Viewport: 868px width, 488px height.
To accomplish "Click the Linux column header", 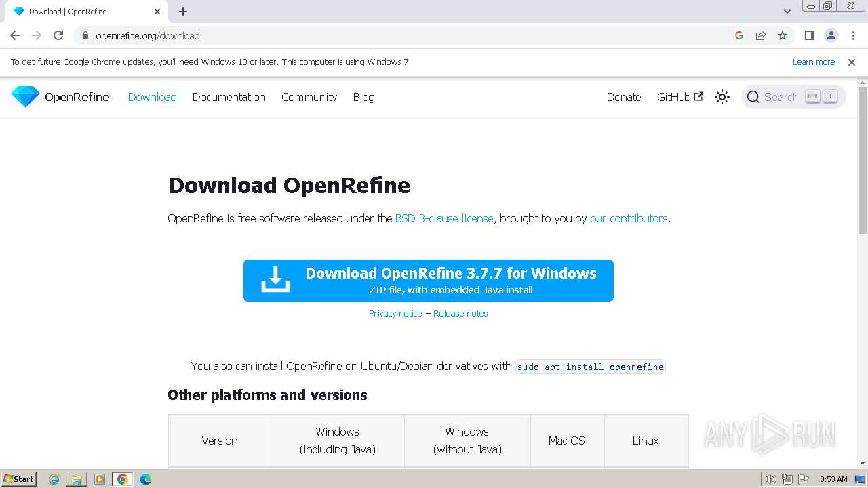I will coord(646,441).
